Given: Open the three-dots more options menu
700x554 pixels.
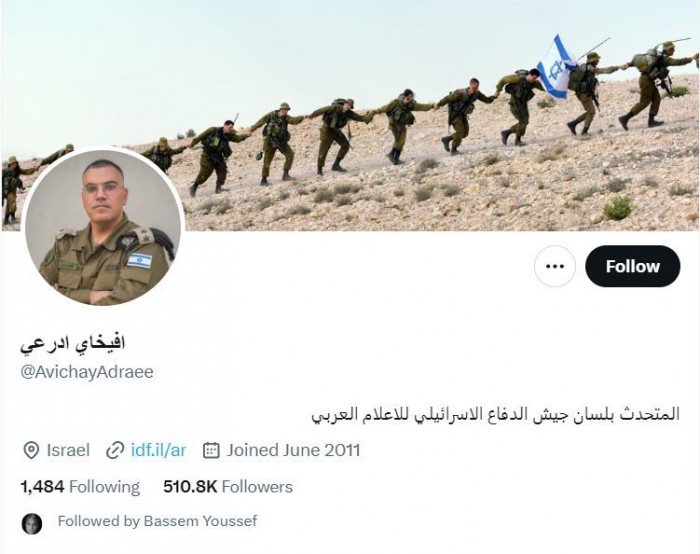Looking at the screenshot, I should pos(555,266).
